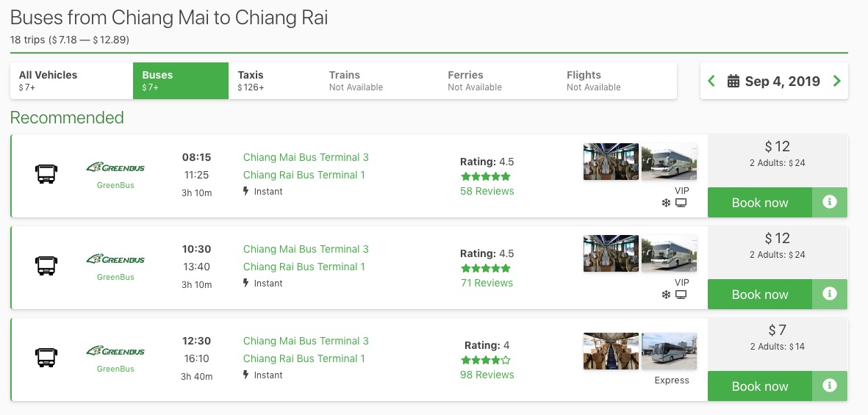Screen dimensions: 868x415
Task: Click info icon on 08:15 trip
Action: coord(830,202)
